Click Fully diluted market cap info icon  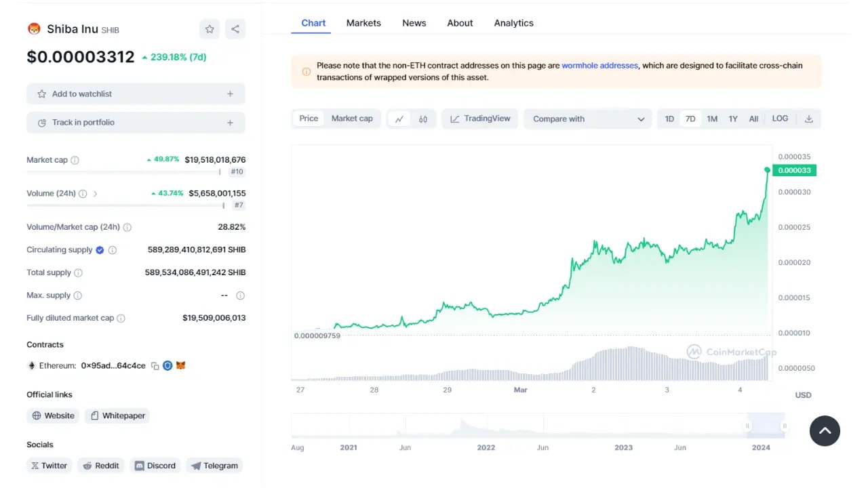pos(121,319)
